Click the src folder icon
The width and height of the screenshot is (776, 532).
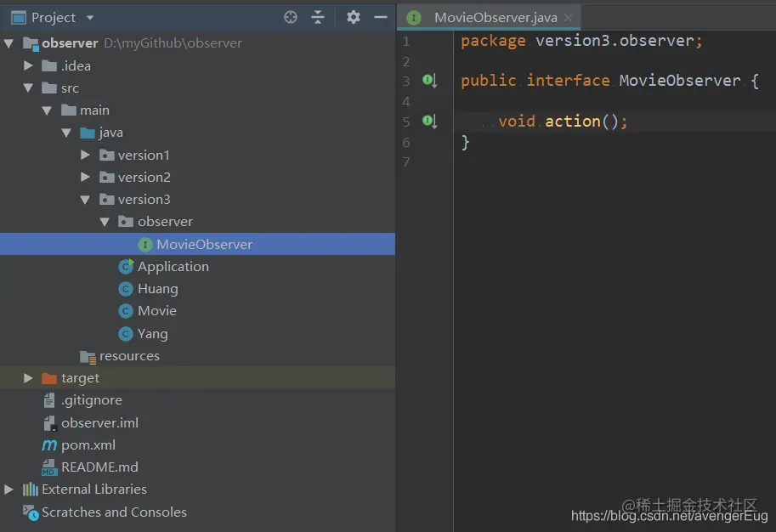tap(49, 88)
